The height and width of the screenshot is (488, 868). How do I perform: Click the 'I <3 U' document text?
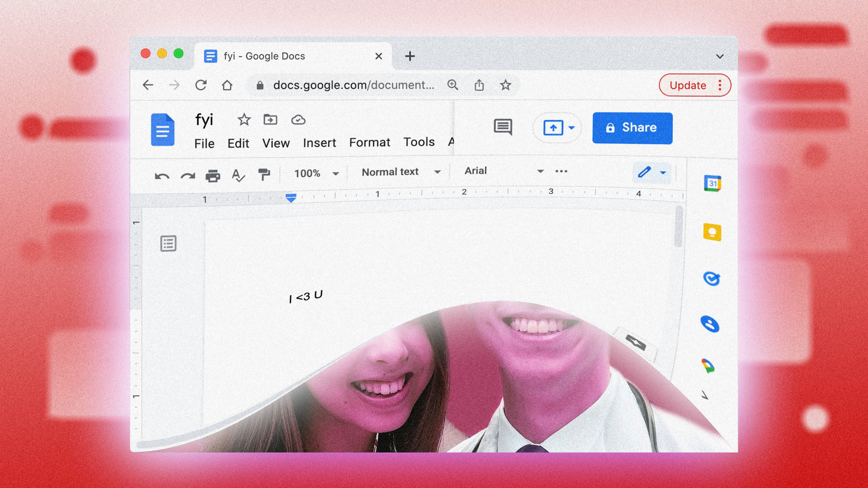pyautogui.click(x=306, y=296)
